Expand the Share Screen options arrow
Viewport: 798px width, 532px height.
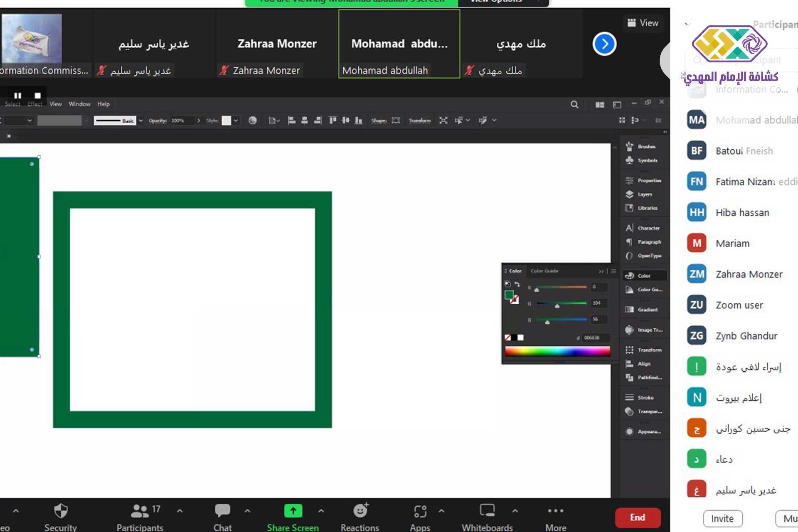click(x=321, y=511)
